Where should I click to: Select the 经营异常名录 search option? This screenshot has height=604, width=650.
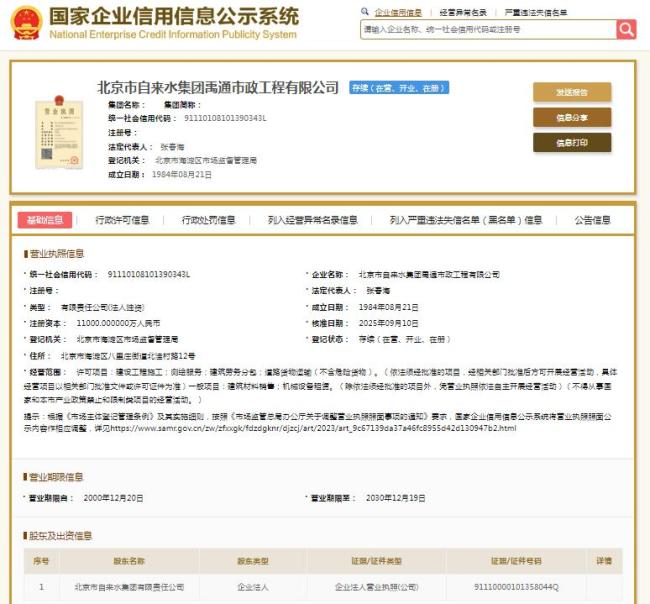[x=464, y=12]
